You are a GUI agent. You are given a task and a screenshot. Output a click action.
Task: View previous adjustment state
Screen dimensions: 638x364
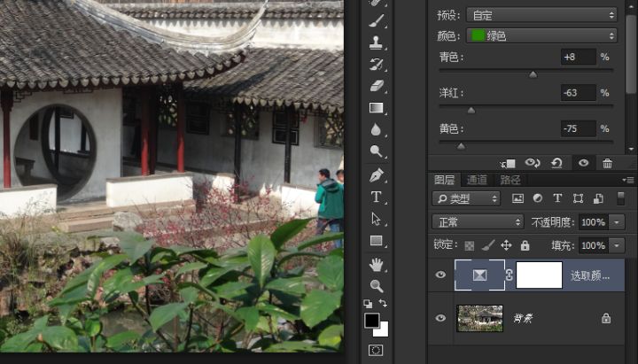pos(533,163)
